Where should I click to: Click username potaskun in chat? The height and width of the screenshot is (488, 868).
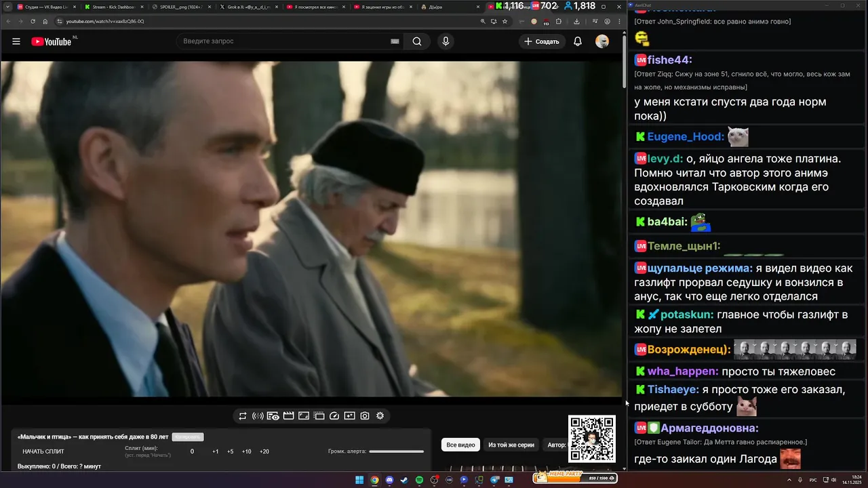pyautogui.click(x=687, y=315)
